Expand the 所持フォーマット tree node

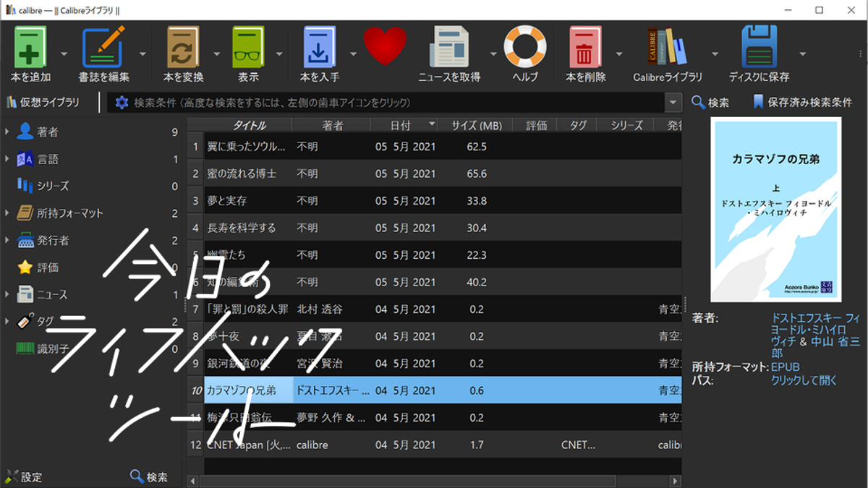tap(7, 213)
